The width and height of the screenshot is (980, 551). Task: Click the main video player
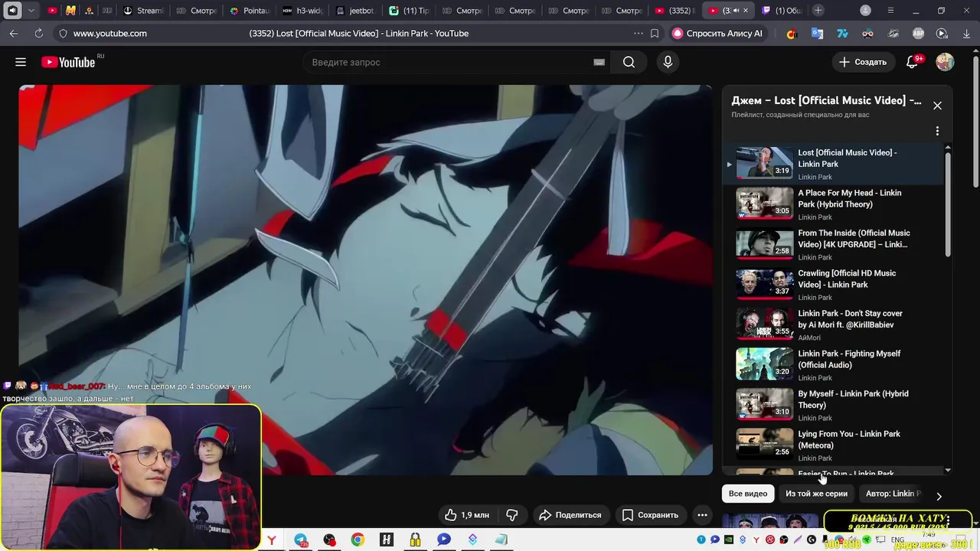coord(365,279)
